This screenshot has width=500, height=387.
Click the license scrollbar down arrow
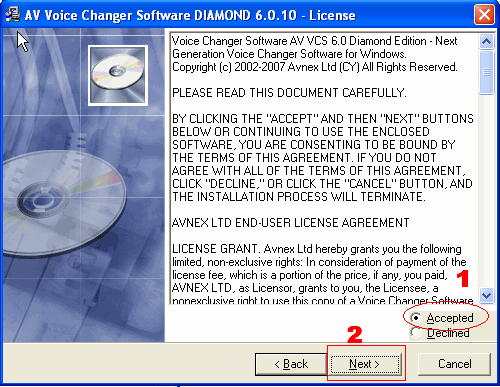(x=487, y=295)
